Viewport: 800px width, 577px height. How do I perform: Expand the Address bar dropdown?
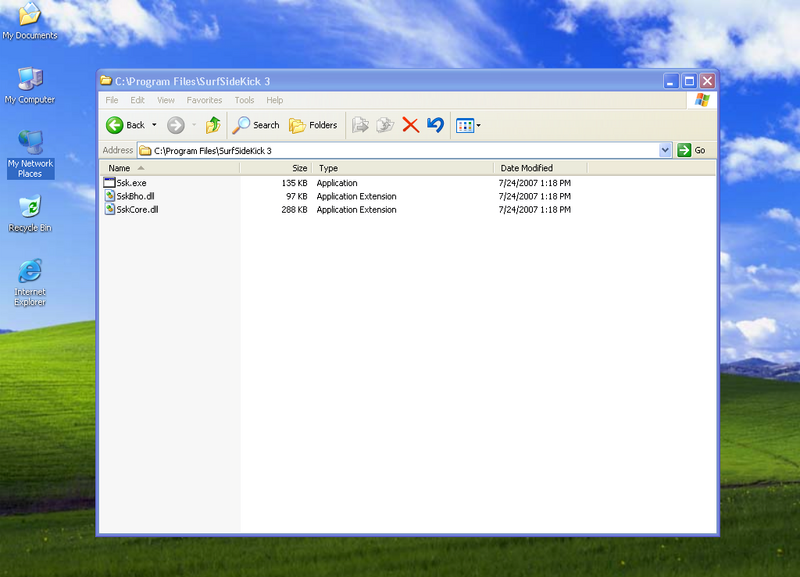(665, 150)
